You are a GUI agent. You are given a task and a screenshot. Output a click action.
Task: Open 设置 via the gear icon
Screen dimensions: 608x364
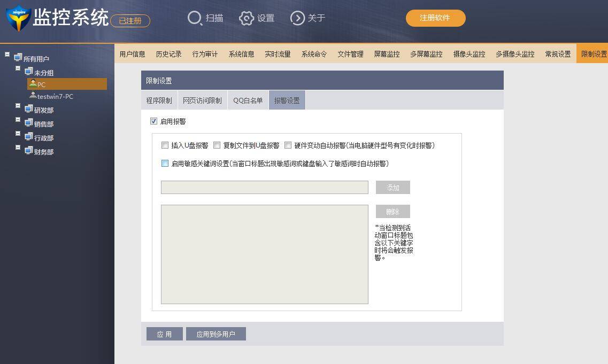pyautogui.click(x=246, y=18)
